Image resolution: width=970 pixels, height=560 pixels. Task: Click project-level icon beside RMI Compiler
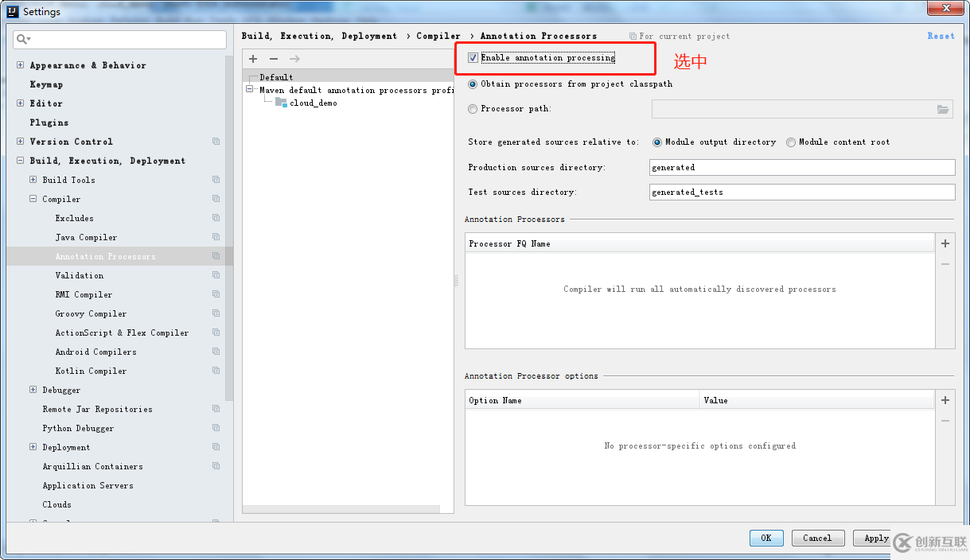[x=216, y=294]
